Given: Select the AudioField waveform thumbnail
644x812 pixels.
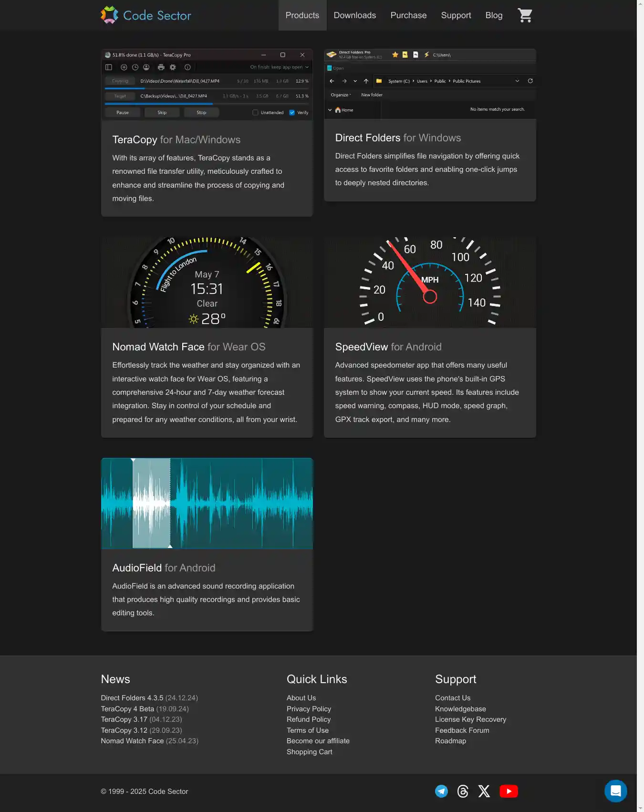Looking at the screenshot, I should (x=207, y=503).
